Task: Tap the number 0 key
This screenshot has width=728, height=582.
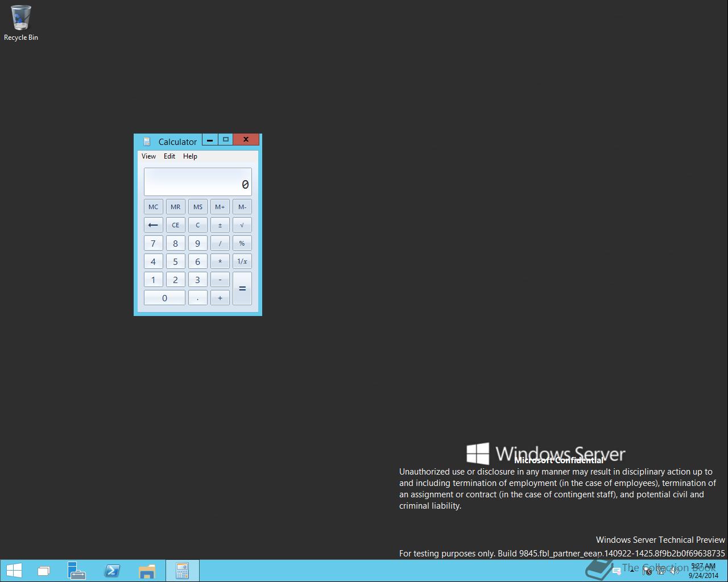Action: (164, 298)
